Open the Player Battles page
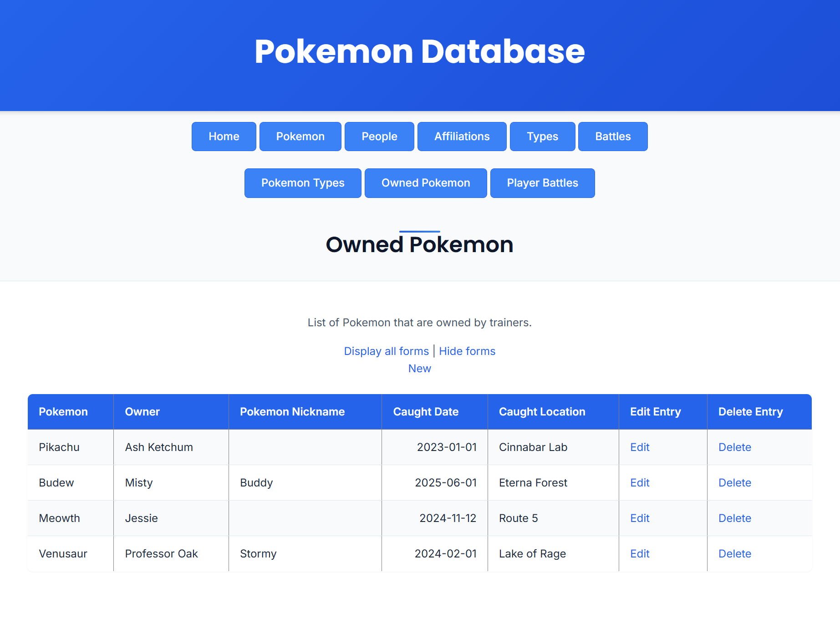Viewport: 840px width, 623px height. [x=542, y=183]
